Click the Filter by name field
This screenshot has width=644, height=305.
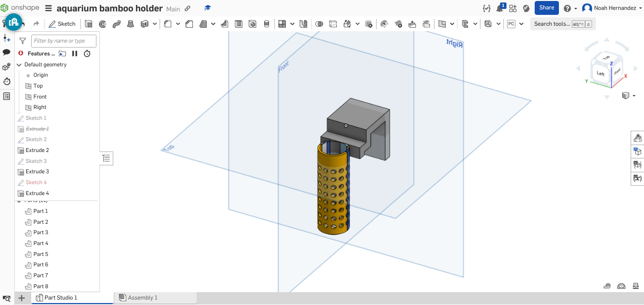63,41
